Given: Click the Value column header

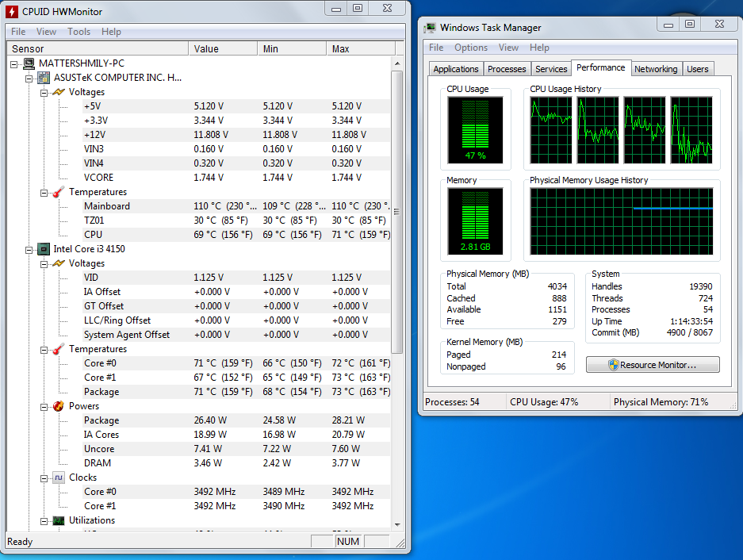Looking at the screenshot, I should [x=223, y=48].
